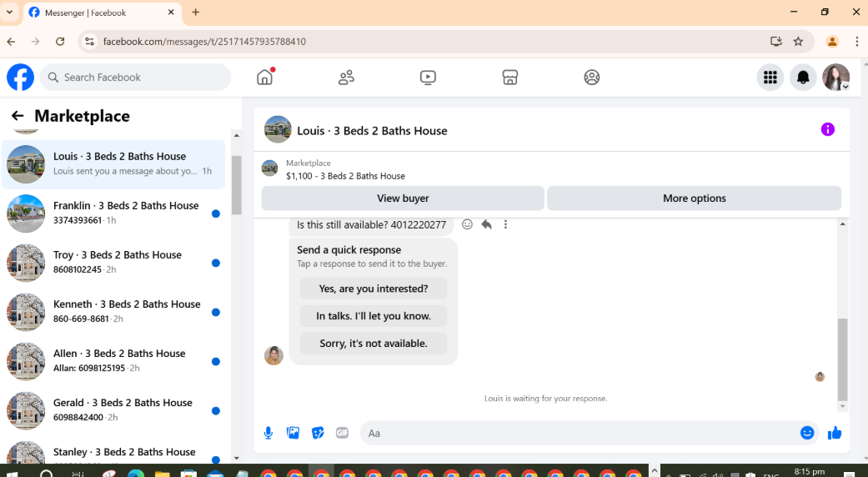868x477 pixels.
Task: Open Louis conversation in chat list
Action: [x=113, y=164]
